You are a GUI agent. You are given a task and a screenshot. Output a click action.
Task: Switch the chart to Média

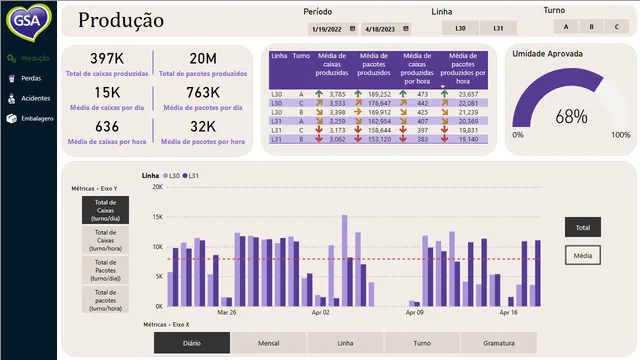click(583, 256)
